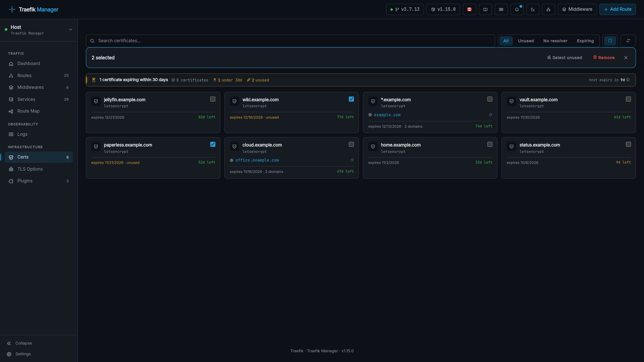
Task: Open Settings from the sidebar bottom
Action: click(x=19, y=354)
